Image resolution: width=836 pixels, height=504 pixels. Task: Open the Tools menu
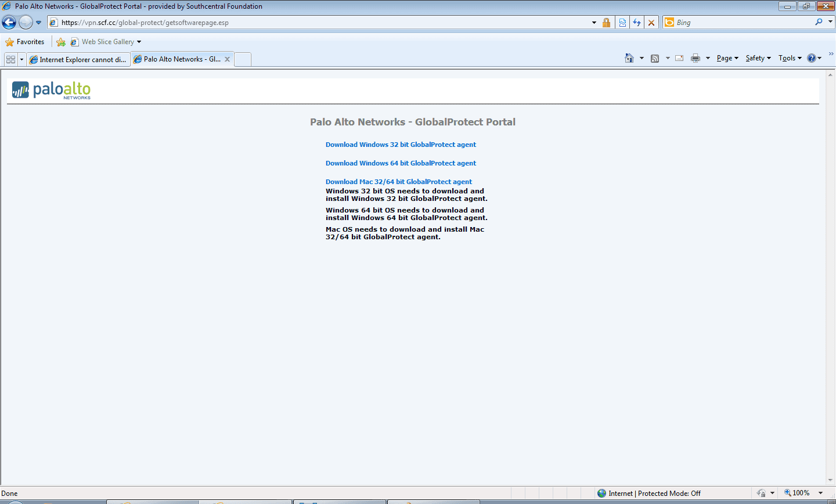790,58
